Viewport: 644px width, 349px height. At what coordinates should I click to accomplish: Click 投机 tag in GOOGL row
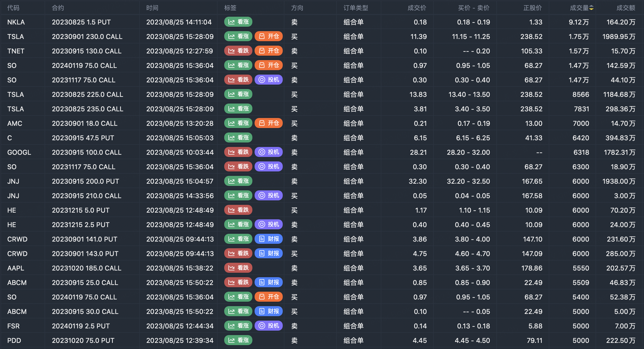point(269,152)
